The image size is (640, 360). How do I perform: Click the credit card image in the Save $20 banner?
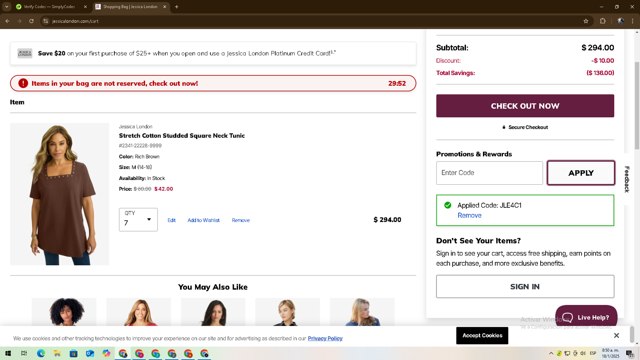point(24,53)
